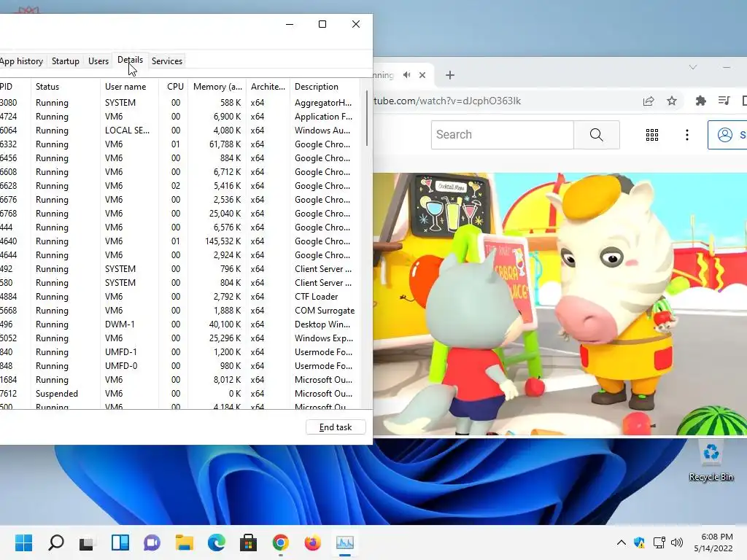The height and width of the screenshot is (560, 747).
Task: Sort by Description column header
Action: [325, 87]
